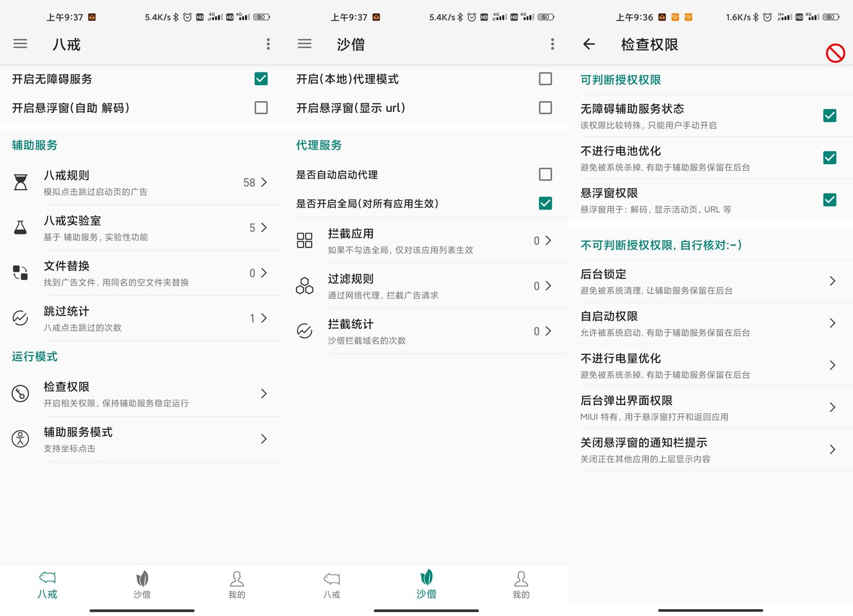Click the hourglass icon for 八戒规则
The height and width of the screenshot is (616, 853).
coord(20,182)
